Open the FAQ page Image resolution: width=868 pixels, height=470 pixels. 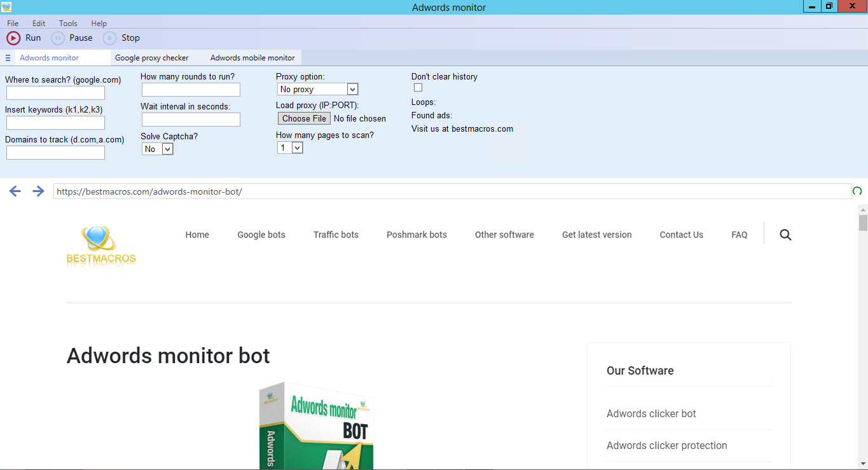pos(739,235)
